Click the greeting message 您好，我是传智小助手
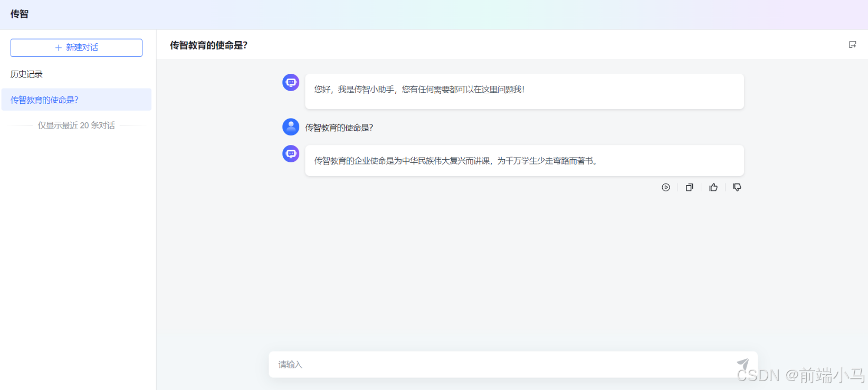The image size is (868, 390). [x=419, y=90]
